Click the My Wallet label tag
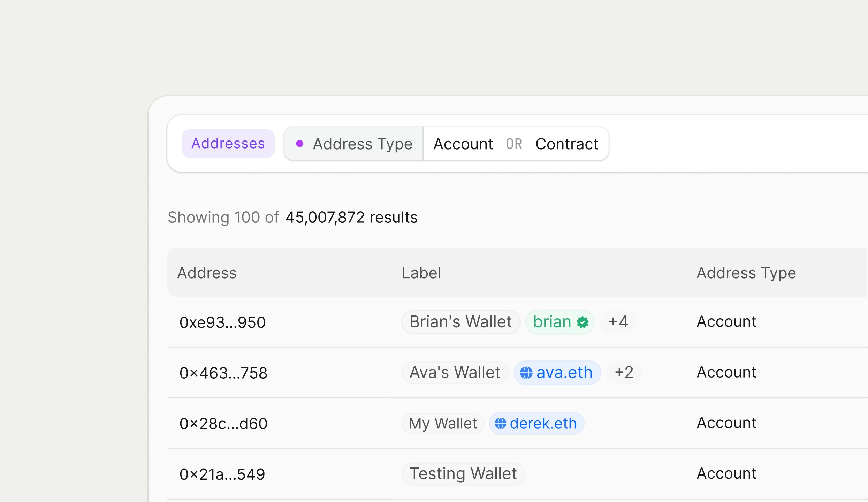 443,423
